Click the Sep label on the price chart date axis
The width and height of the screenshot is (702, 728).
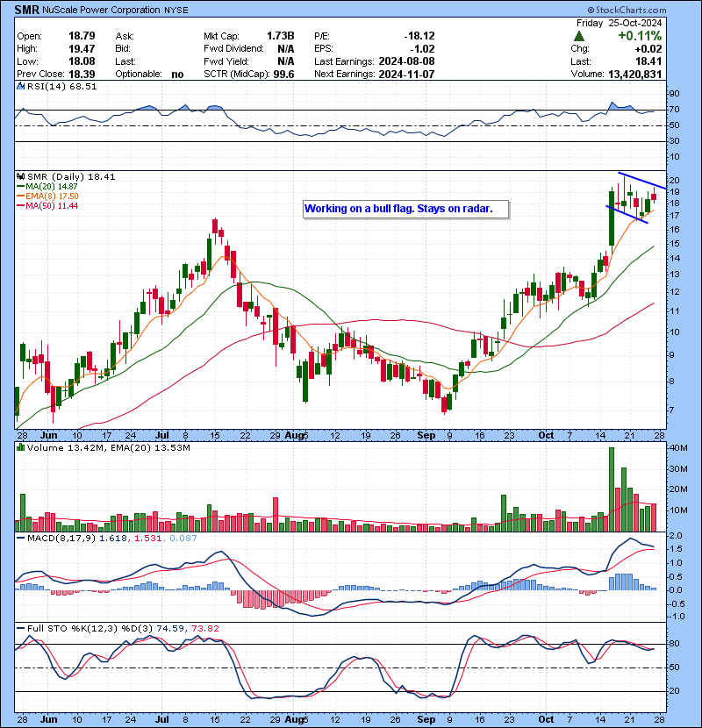426,436
